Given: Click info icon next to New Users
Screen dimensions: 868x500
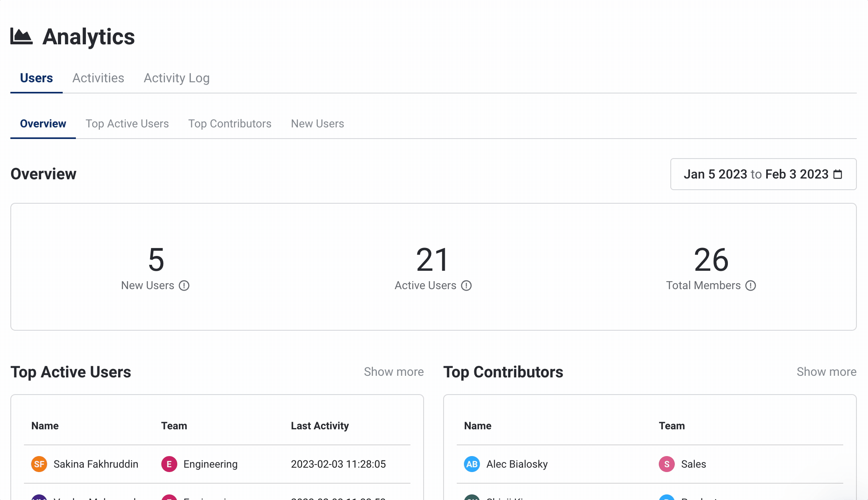Looking at the screenshot, I should pos(184,286).
